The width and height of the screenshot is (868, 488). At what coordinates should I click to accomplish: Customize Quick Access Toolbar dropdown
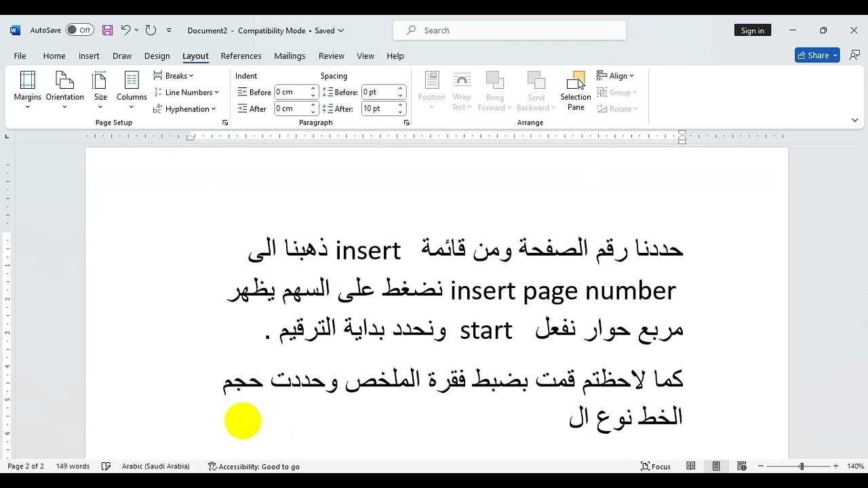(x=169, y=30)
